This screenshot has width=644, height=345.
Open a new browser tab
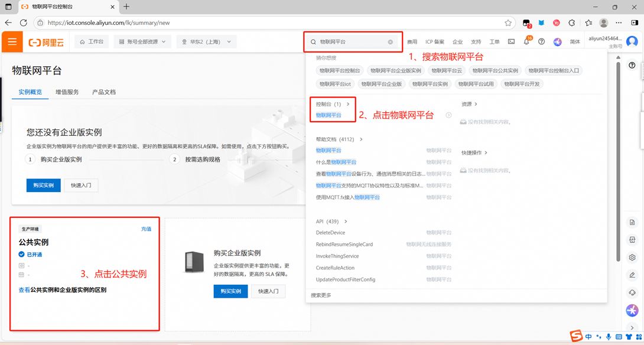click(x=126, y=6)
